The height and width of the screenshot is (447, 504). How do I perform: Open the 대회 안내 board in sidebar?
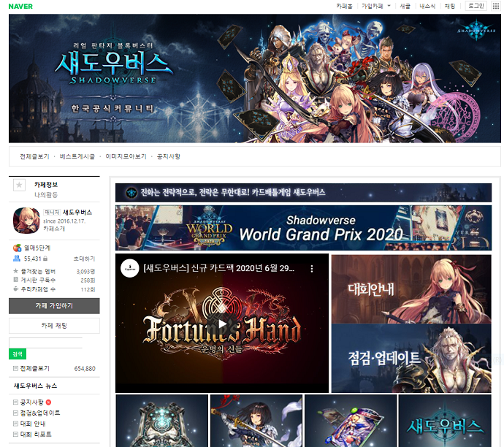point(33,424)
